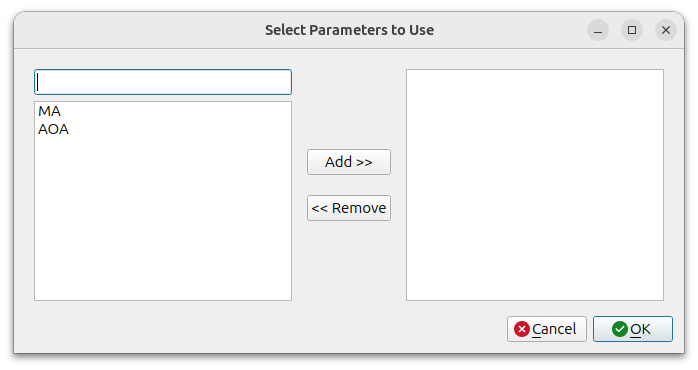
Task: Cancel the parameter selection
Action: (547, 329)
